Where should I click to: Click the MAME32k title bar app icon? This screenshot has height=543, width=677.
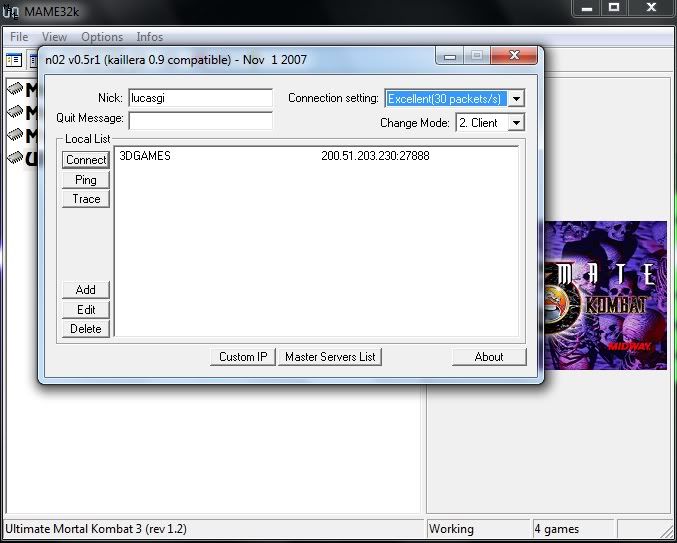(10, 12)
